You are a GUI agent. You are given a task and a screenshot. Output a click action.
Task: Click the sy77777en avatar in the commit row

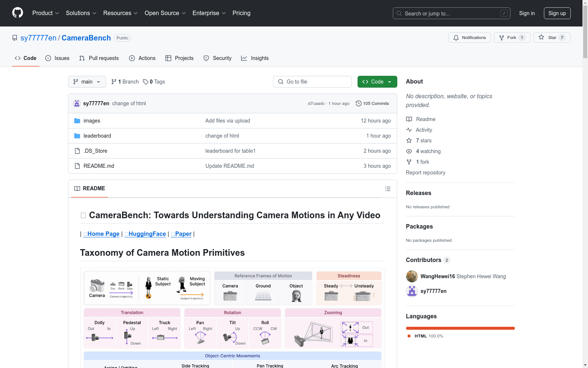[x=77, y=103]
